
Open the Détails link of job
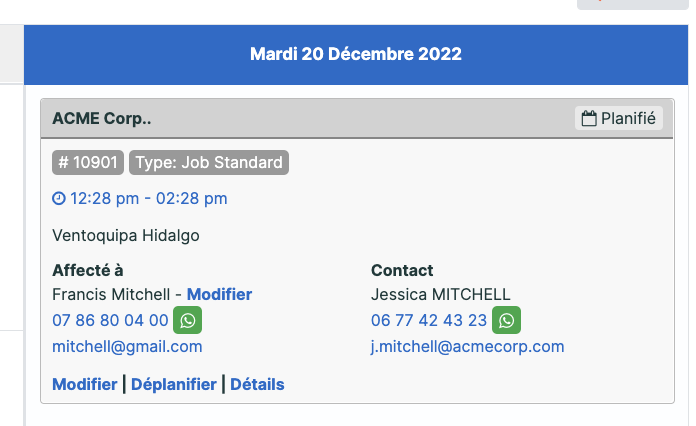[x=257, y=384]
